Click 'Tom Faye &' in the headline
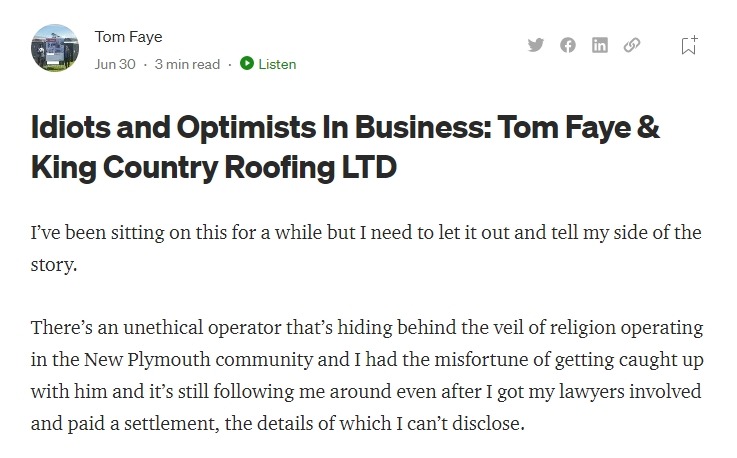Image resolution: width=737 pixels, height=458 pixels. [x=579, y=127]
